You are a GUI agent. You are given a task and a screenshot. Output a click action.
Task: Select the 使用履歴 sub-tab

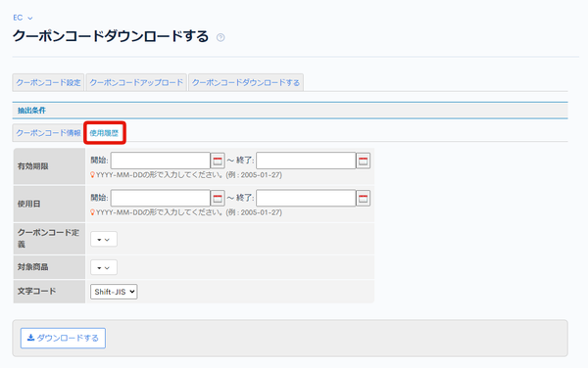[104, 133]
